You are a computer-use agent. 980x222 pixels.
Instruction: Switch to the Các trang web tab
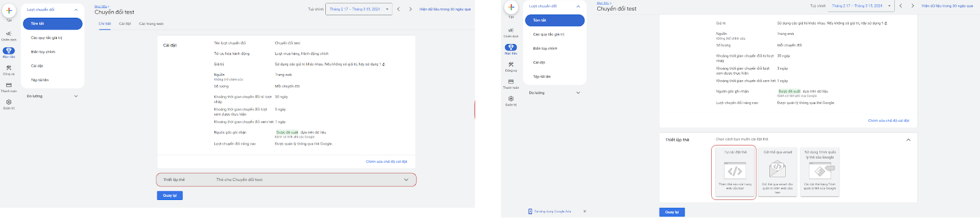(151, 24)
